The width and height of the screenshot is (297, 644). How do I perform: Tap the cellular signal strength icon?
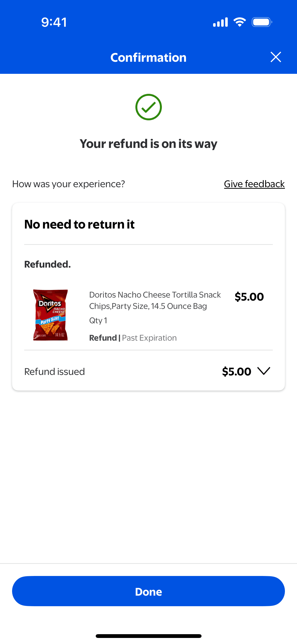(x=220, y=22)
